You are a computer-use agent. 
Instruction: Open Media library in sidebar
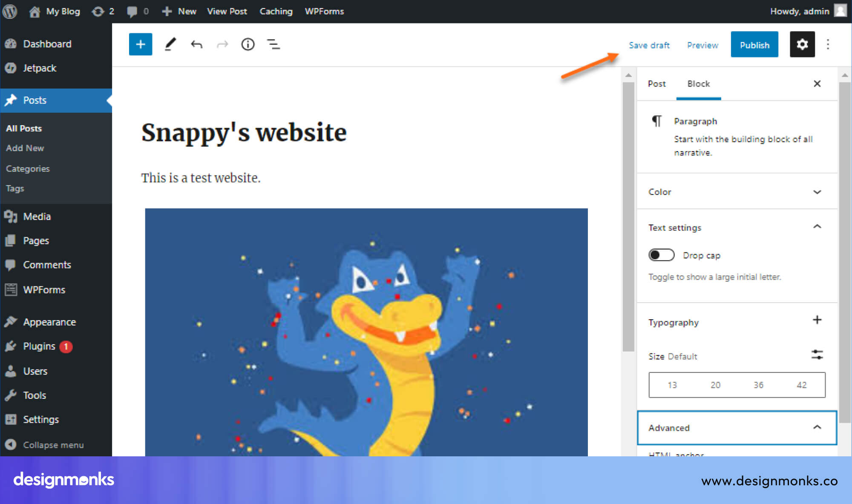click(56, 217)
